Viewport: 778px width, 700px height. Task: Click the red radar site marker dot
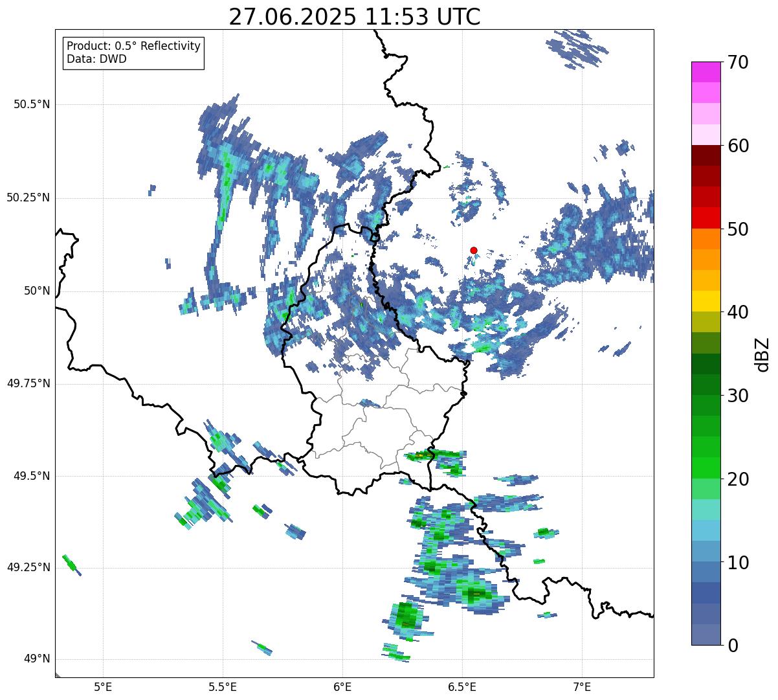pos(474,250)
